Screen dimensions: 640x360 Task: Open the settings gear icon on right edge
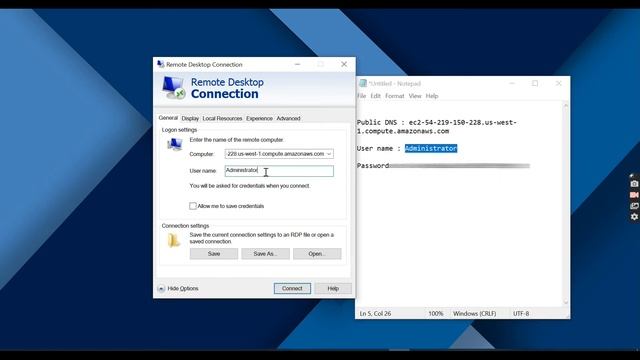[x=634, y=217]
